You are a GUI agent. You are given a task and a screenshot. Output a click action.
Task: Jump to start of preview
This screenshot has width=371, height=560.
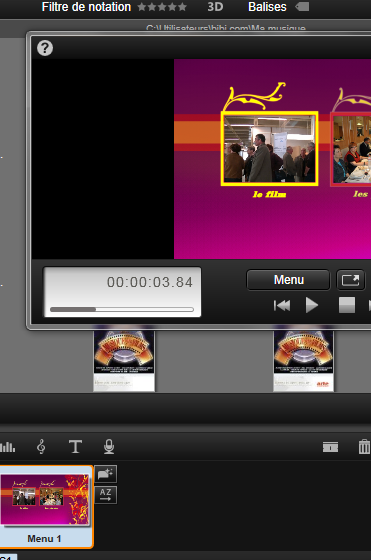282,305
